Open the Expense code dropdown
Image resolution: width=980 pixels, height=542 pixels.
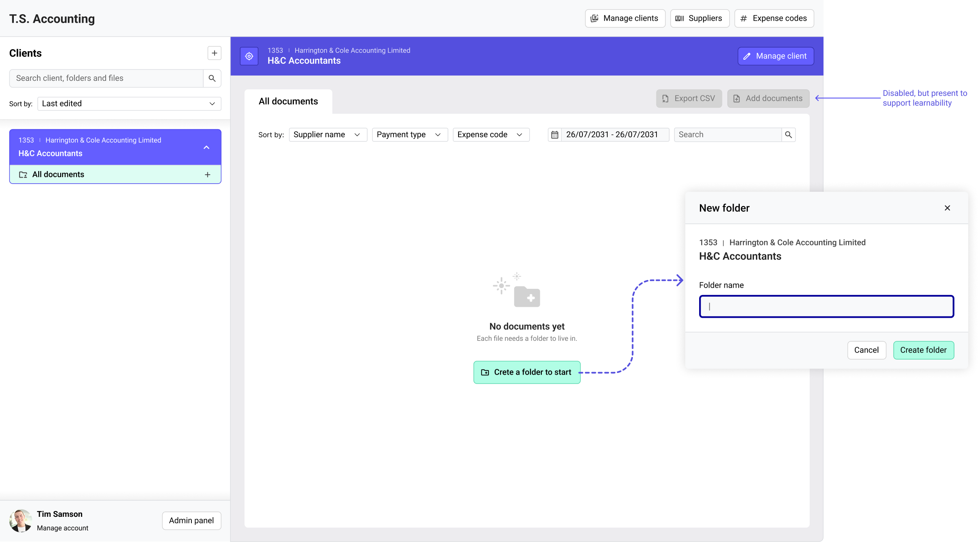click(x=491, y=135)
